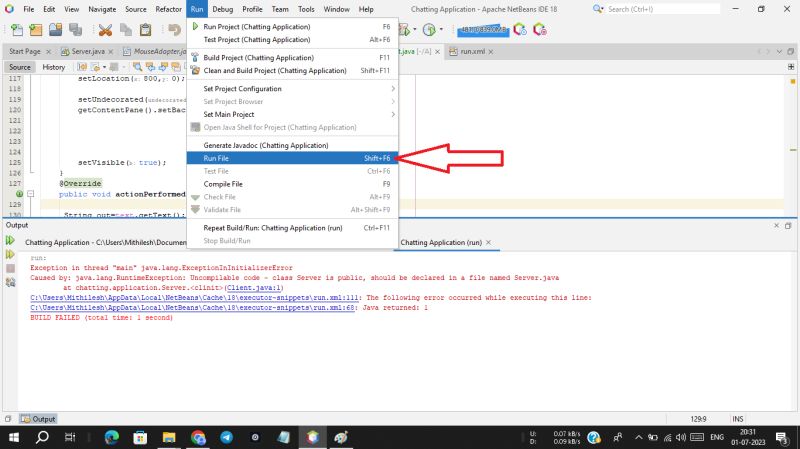Click the first NetBeans profiler snapshot icon
The width and height of the screenshot is (800, 449).
coord(520,30)
